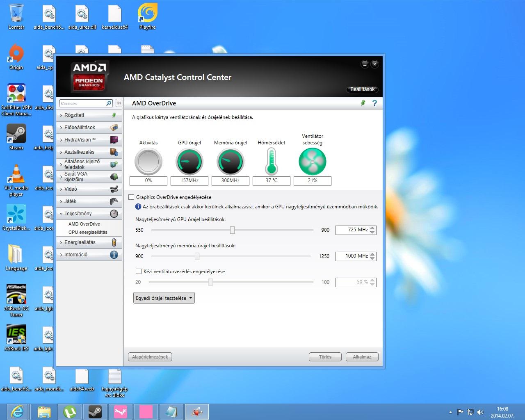This screenshot has height=420, width=525.
Task: Decrease memory clock with down stepper arrow
Action: coord(372,258)
